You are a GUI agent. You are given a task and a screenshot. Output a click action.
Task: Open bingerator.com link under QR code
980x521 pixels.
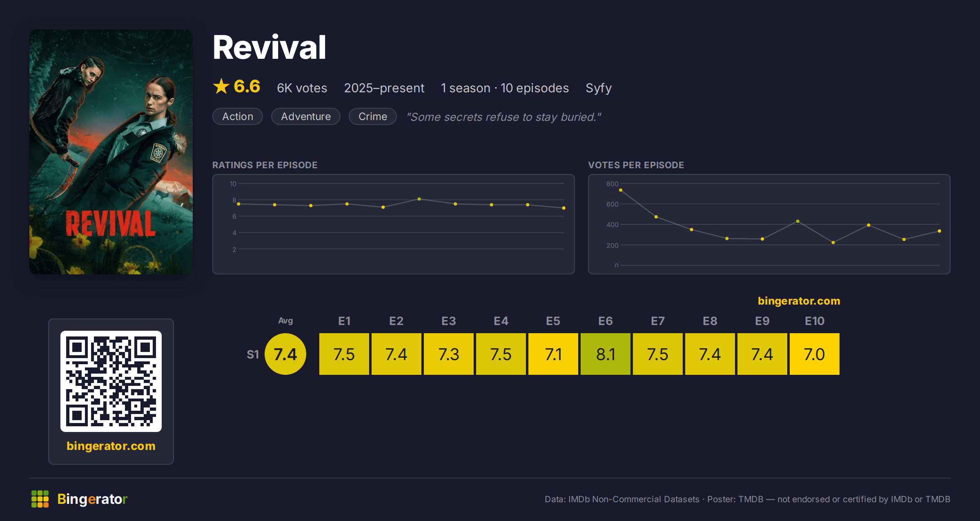(x=111, y=446)
